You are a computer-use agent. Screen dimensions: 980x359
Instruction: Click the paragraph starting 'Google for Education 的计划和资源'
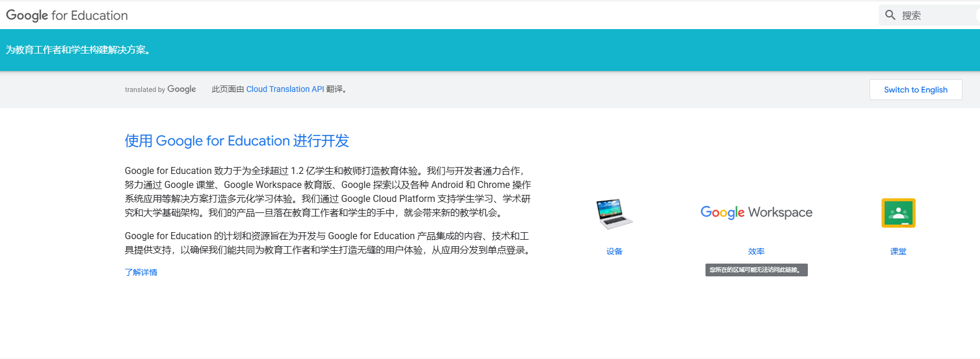tap(328, 243)
